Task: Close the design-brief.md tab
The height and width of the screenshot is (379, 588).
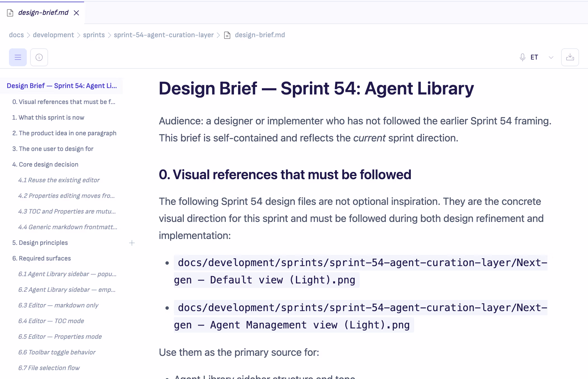Action: pyautogui.click(x=76, y=13)
